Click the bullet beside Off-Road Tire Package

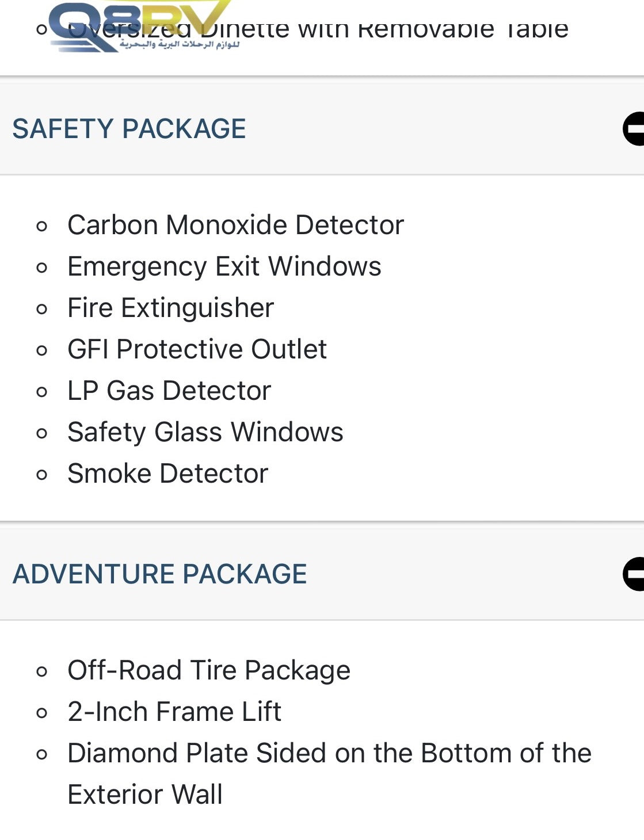click(x=41, y=671)
